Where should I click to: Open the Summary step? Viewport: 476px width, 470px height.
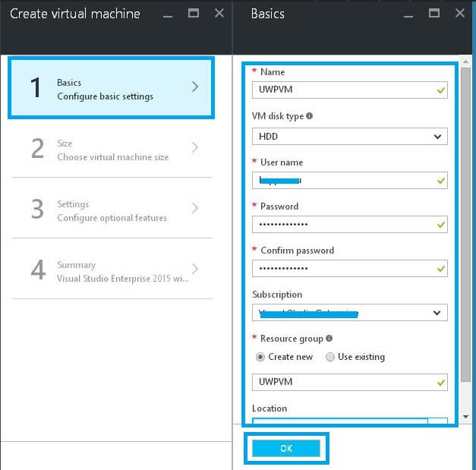click(111, 271)
